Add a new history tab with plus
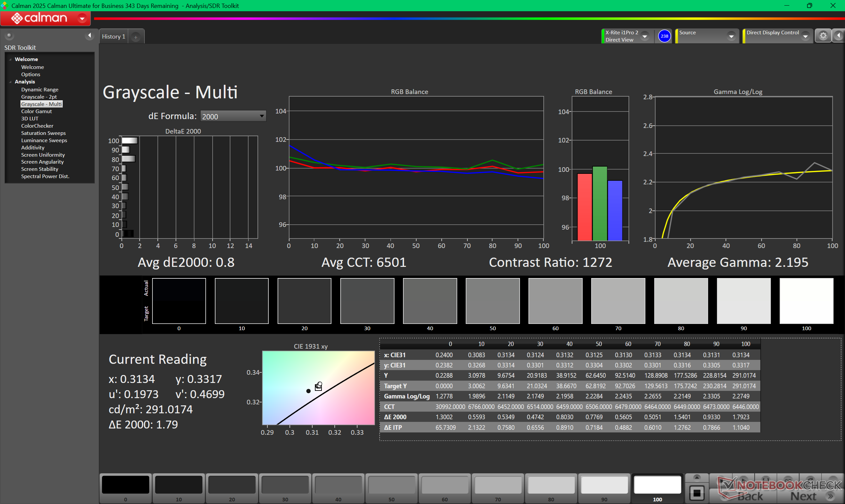 pos(136,37)
